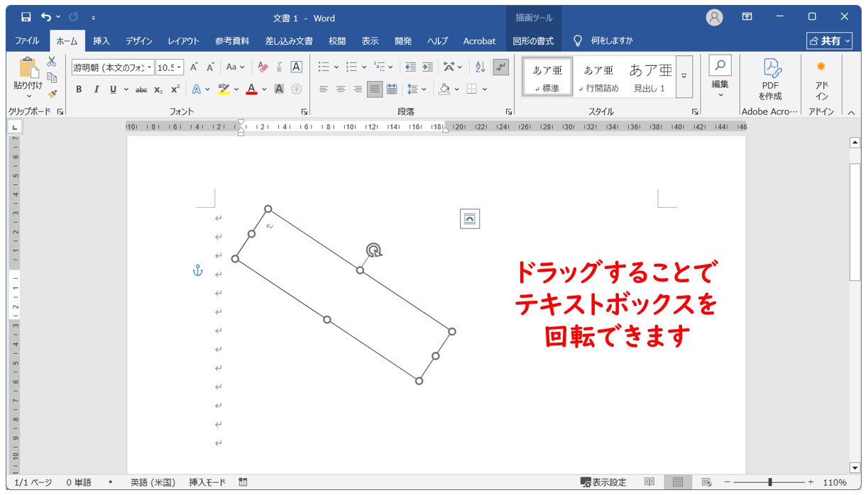868x495 pixels.
Task: Open the font size dropdown showing 10.5
Action: click(179, 67)
